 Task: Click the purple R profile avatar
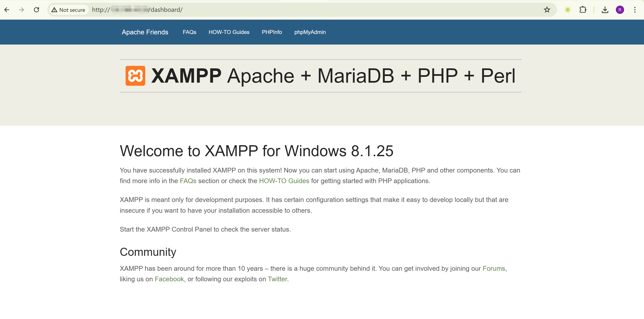pos(620,10)
